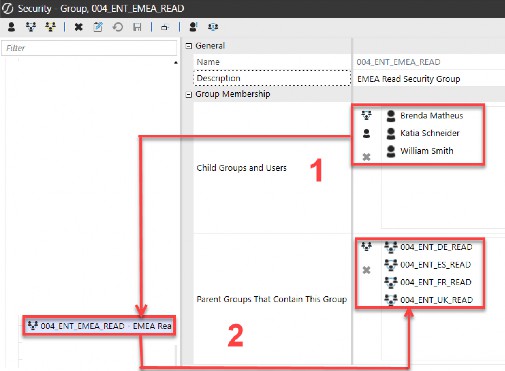Click the Create Group toolbar icon
505x371 pixels.
(31, 27)
